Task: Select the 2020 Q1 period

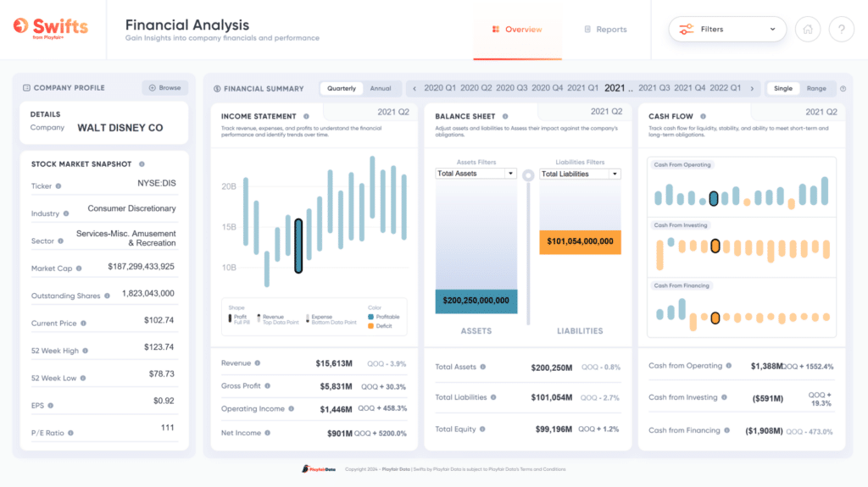Action: (x=440, y=88)
